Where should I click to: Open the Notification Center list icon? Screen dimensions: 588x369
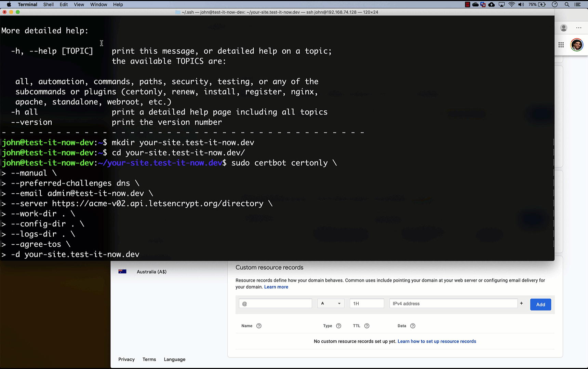click(577, 4)
